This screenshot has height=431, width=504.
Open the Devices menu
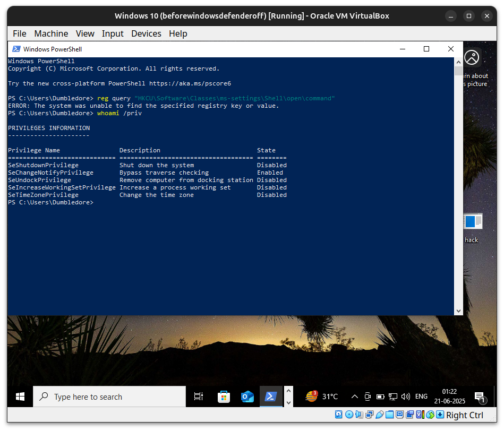(146, 33)
